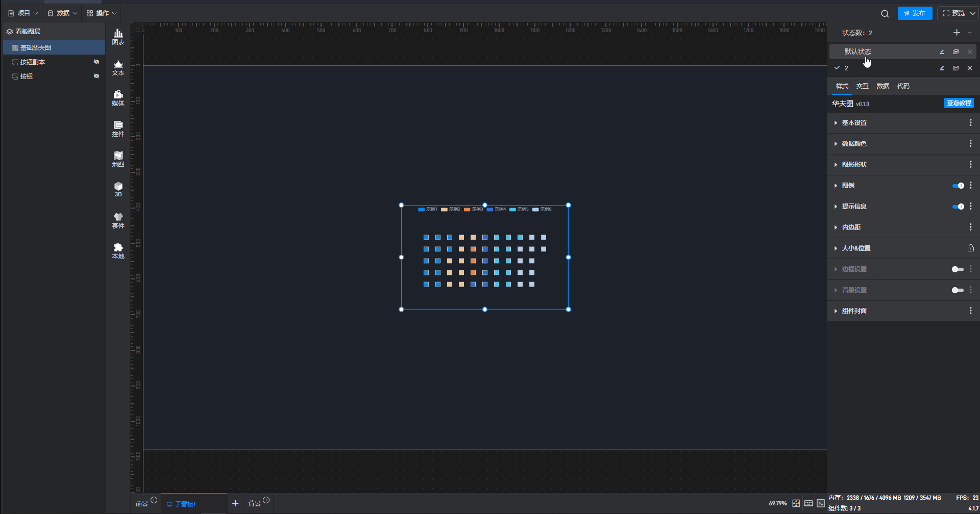Select the 地图 map components icon
This screenshot has width=980, height=514.
118,159
